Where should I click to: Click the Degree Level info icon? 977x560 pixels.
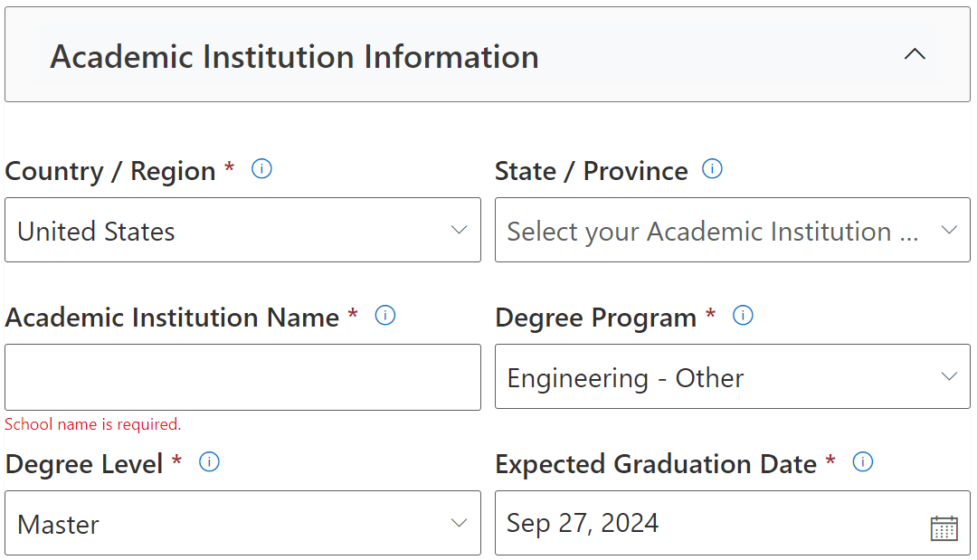[x=209, y=462]
